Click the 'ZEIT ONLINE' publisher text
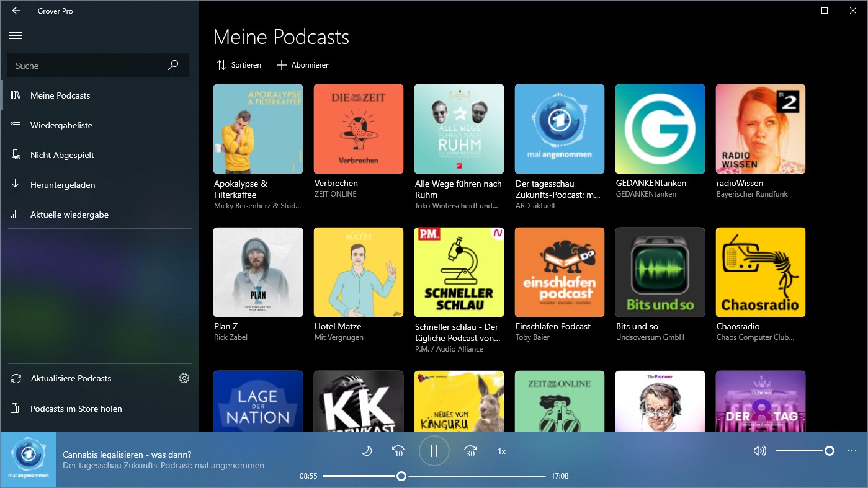Viewport: 868px width, 488px height. pyautogui.click(x=336, y=194)
